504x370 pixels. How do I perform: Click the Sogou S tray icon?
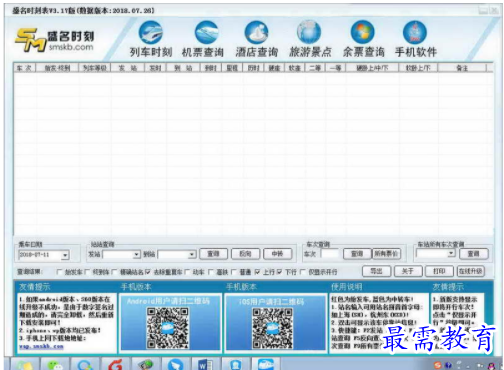(x=438, y=365)
